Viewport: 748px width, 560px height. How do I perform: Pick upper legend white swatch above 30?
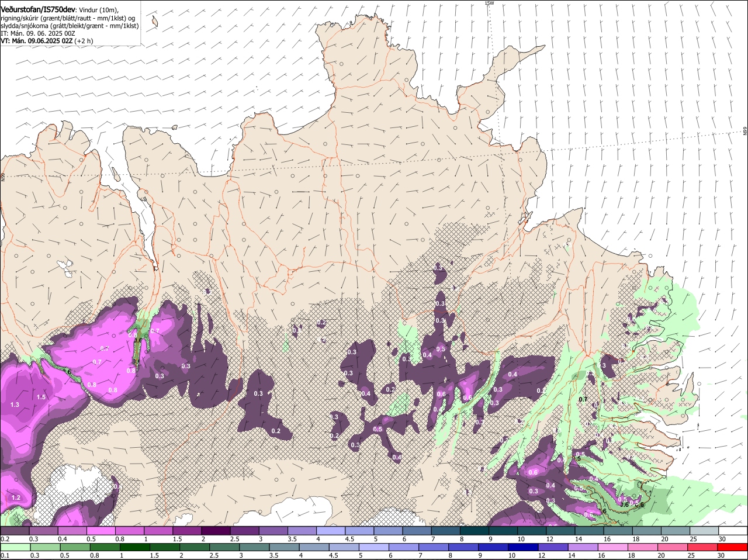pos(732,531)
